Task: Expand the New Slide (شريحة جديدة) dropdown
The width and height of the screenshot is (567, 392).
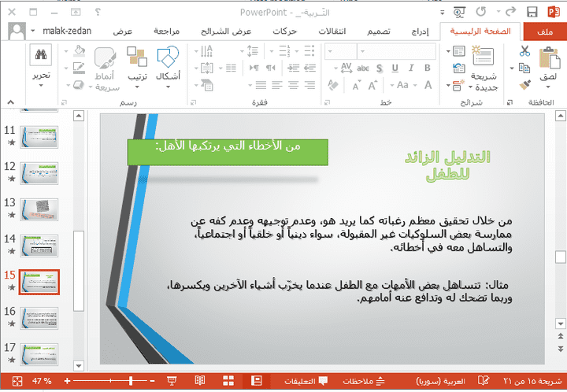Action: [470, 87]
